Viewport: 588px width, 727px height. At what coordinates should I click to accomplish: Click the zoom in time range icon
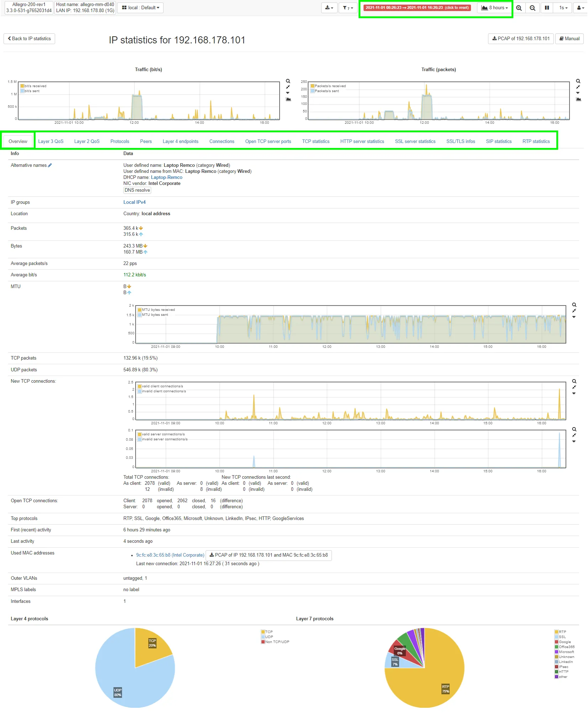pyautogui.click(x=519, y=8)
